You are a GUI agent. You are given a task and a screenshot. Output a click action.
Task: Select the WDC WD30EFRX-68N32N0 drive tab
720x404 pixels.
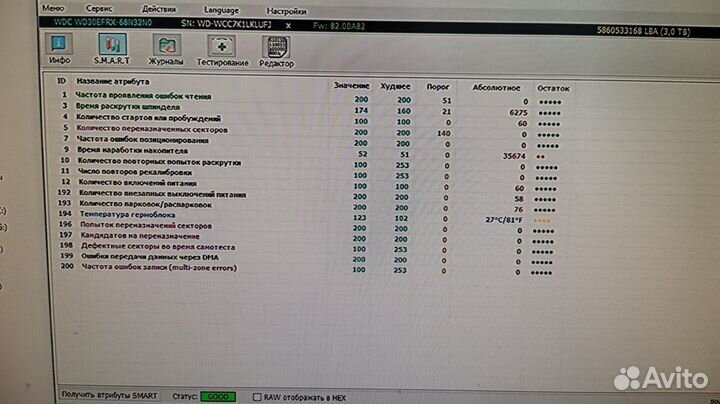pos(103,22)
